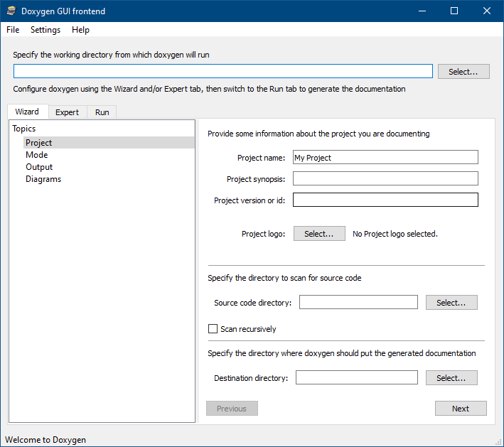
Task: Select the Mode topic in the list
Action: [37, 155]
